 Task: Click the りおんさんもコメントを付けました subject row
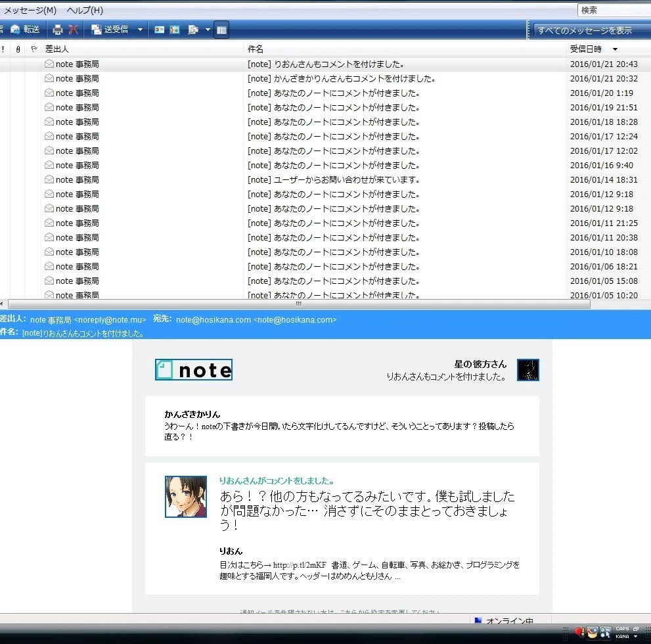(x=326, y=64)
